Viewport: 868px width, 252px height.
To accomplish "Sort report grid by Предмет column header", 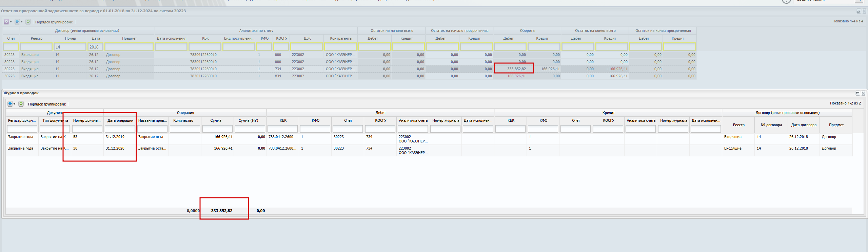I will point(129,38).
